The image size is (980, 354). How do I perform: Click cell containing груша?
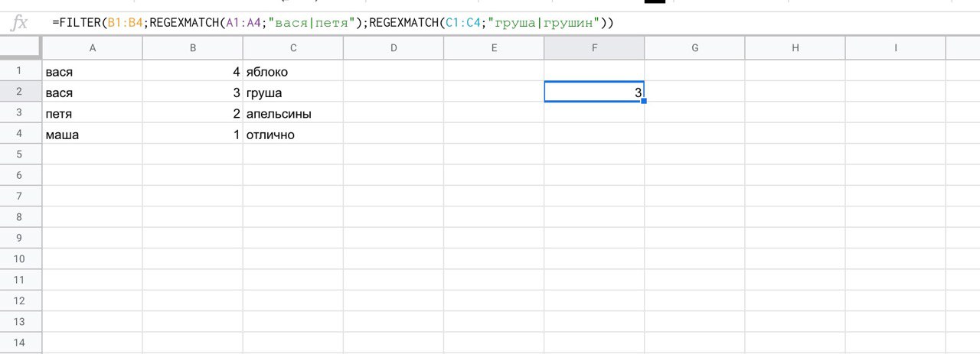pos(293,93)
